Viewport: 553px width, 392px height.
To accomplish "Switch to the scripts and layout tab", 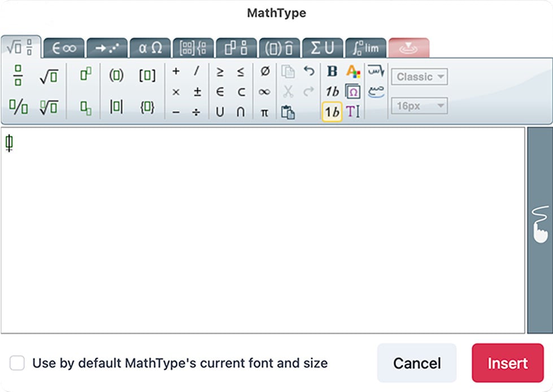I will 236,48.
